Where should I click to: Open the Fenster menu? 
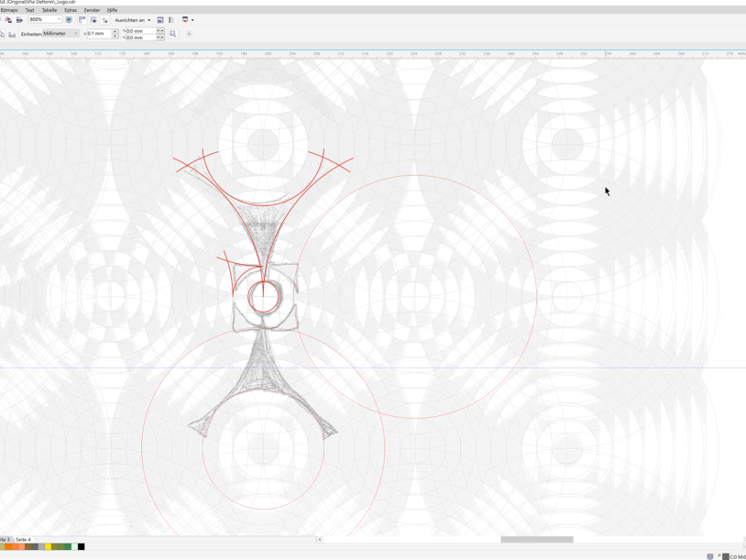(x=92, y=10)
